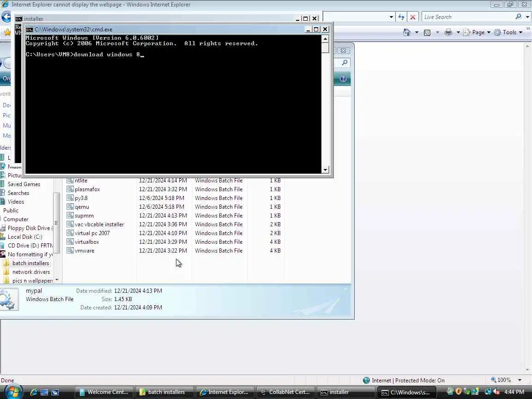Image resolution: width=532 pixels, height=399 pixels.
Task: Click the Explorer search magnifier icon
Action: pyautogui.click(x=345, y=62)
